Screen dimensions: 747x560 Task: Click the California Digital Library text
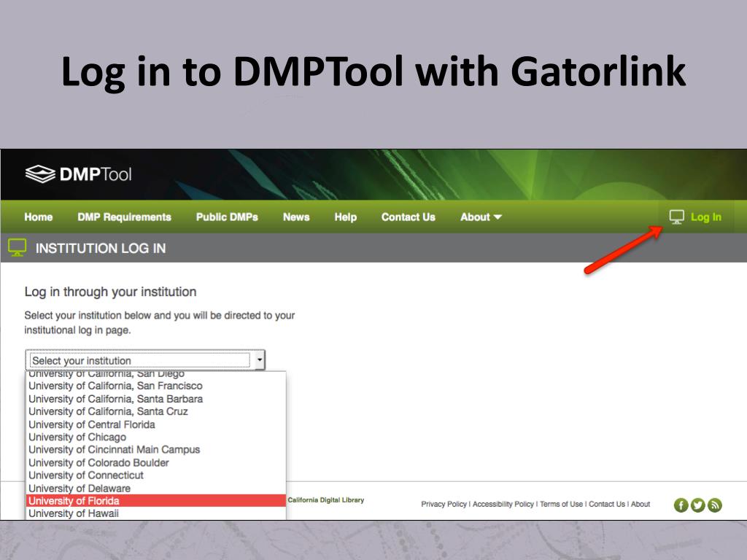(x=326, y=500)
